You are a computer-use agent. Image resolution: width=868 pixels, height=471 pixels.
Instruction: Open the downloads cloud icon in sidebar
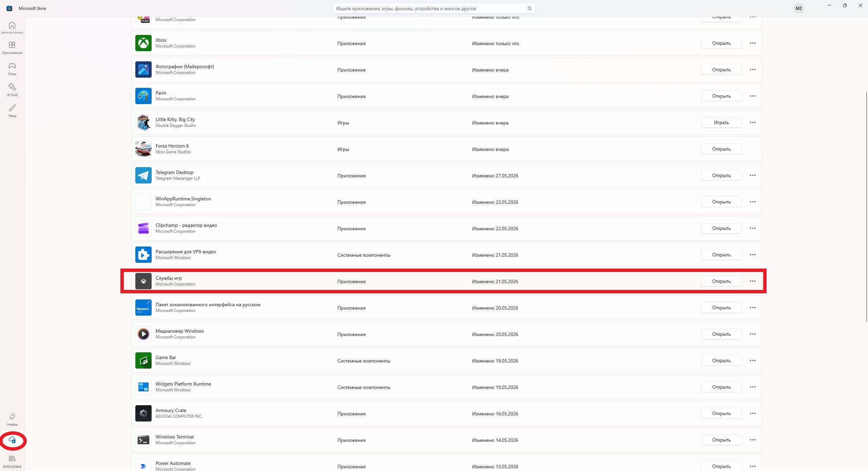point(12,440)
